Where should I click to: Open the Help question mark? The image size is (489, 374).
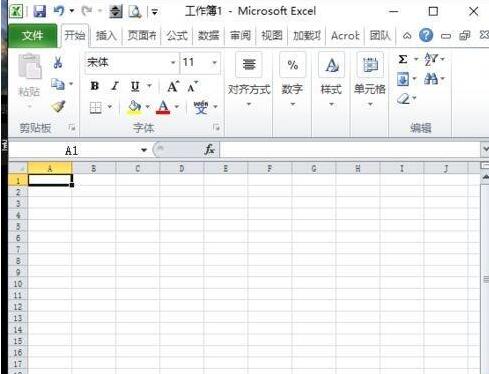[426, 35]
